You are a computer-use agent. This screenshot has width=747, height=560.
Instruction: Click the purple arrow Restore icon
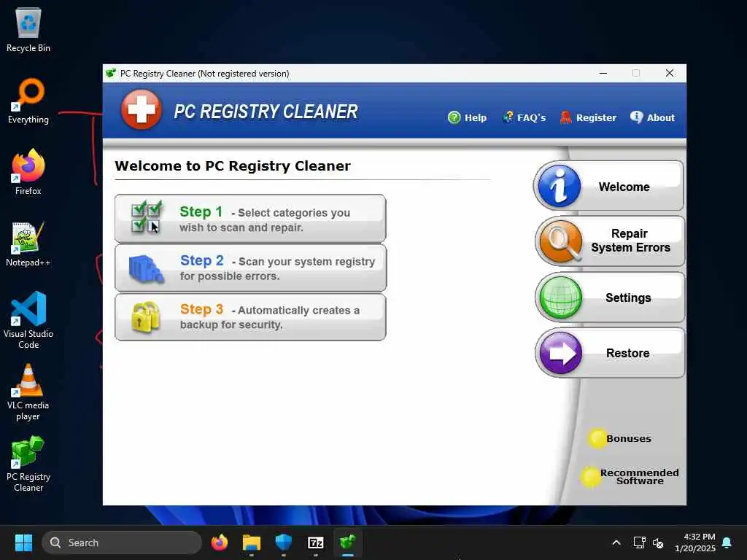point(561,354)
